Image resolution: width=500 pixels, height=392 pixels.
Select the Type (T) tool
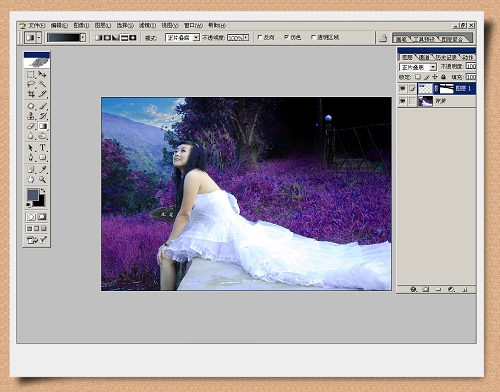tap(42, 147)
